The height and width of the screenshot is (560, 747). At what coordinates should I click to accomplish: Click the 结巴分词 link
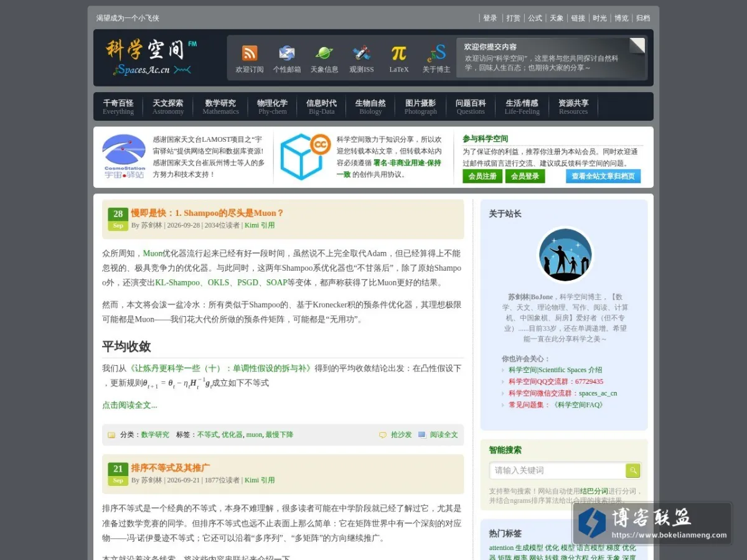click(593, 491)
